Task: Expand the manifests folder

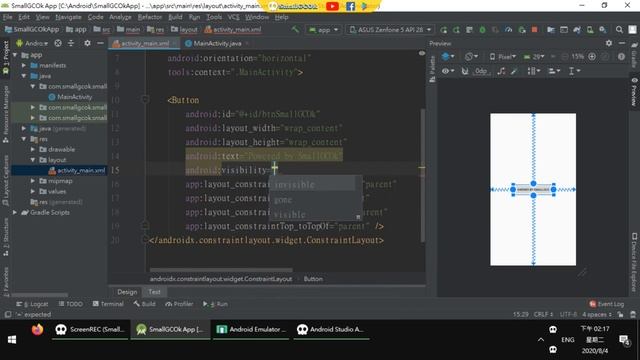Action: point(24,65)
